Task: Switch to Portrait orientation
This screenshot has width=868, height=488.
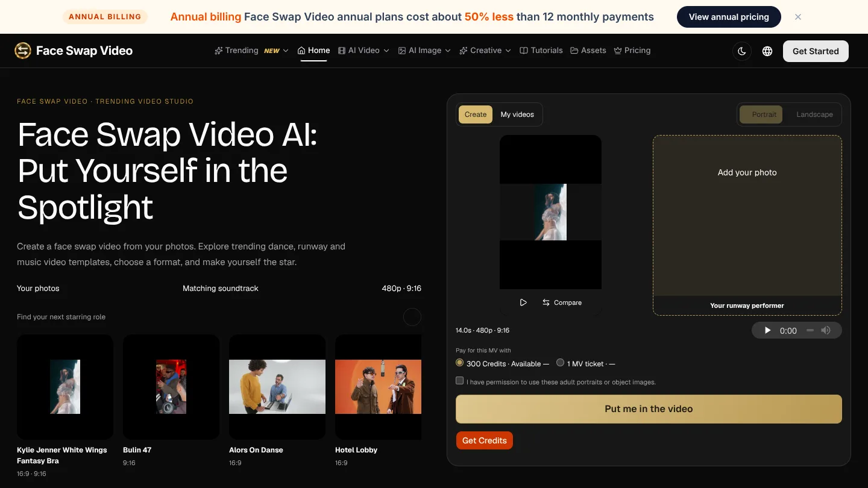Action: click(761, 114)
